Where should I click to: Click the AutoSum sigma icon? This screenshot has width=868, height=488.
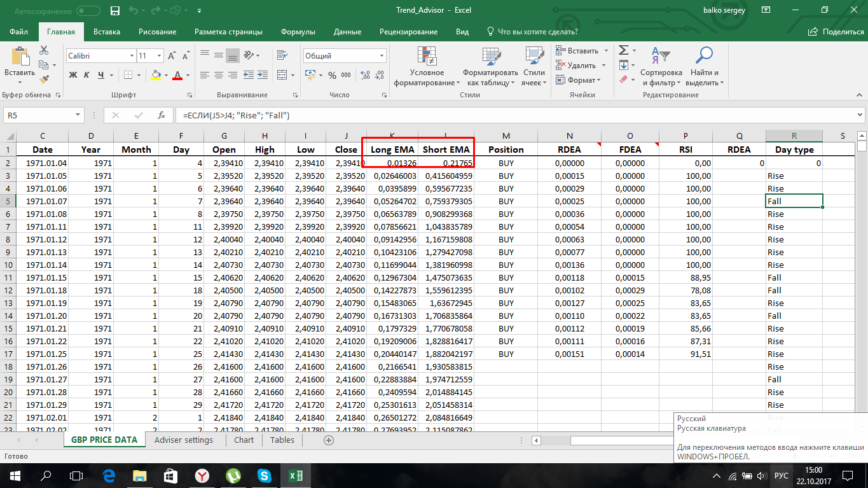click(x=623, y=50)
